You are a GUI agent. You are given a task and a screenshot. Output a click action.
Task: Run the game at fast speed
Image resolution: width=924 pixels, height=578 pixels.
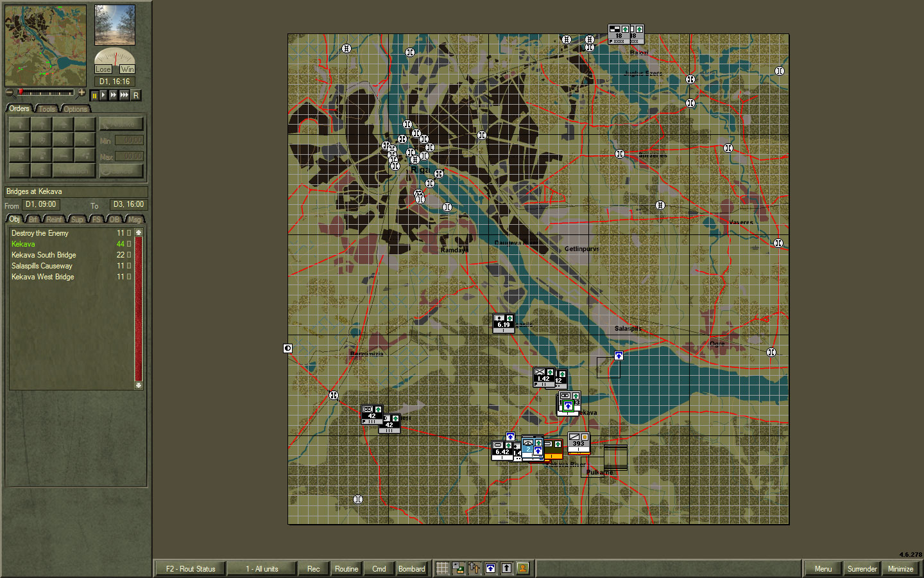tap(114, 95)
